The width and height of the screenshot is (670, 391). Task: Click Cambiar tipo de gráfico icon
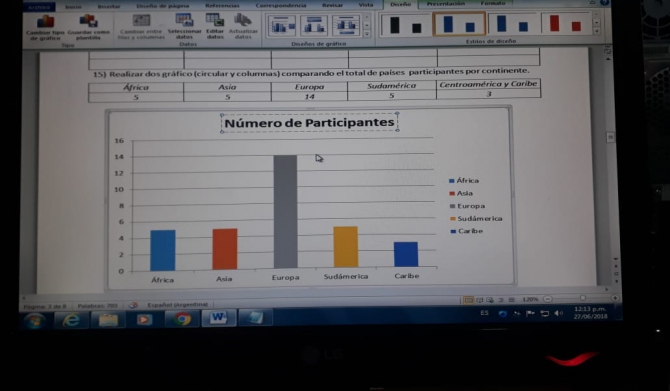pos(45,27)
